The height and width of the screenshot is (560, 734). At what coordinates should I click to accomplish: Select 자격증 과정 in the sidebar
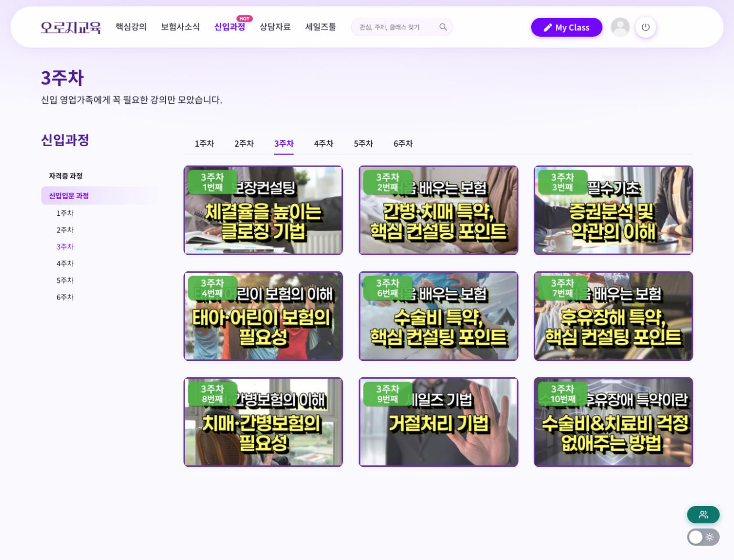click(66, 176)
